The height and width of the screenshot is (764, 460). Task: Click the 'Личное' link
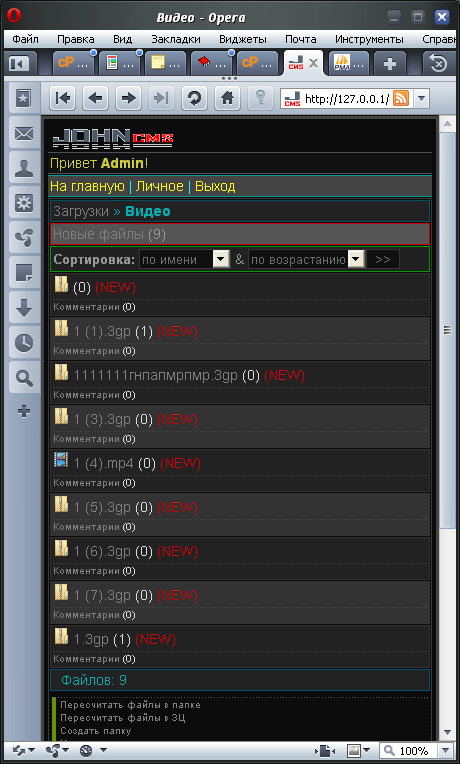[159, 186]
